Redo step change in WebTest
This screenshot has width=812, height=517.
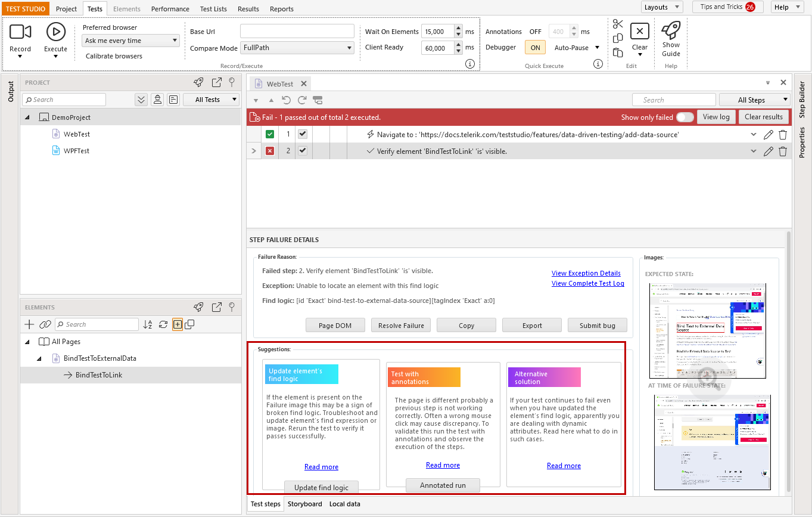(302, 100)
